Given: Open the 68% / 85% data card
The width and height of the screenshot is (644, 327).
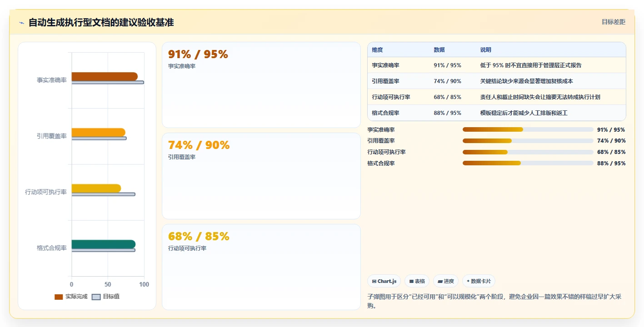Looking at the screenshot, I should [261, 267].
